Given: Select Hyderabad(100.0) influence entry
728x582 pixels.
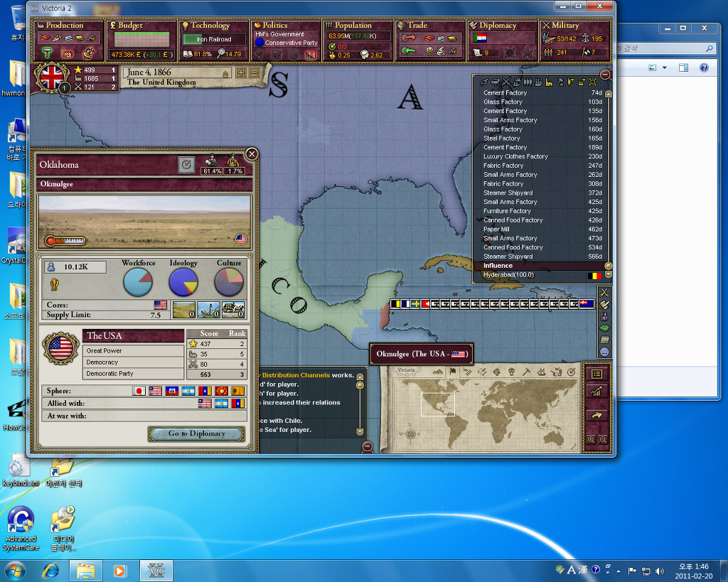Looking at the screenshot, I should point(542,275).
